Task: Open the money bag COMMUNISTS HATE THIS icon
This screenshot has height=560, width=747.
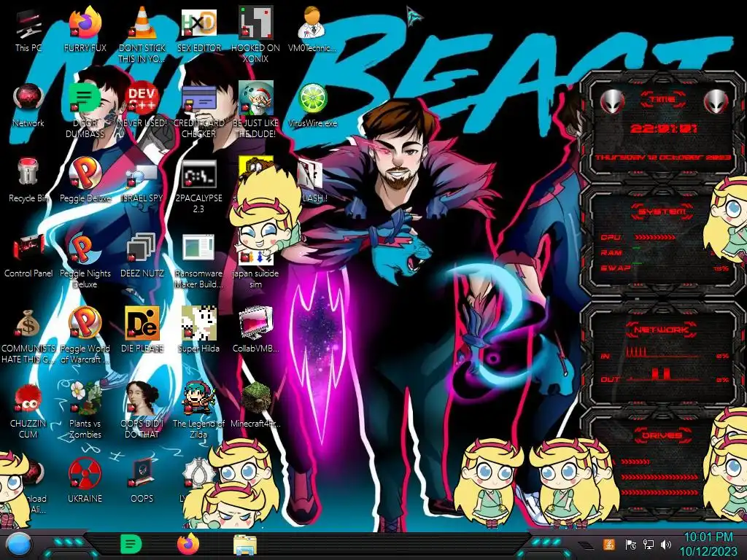Action: point(28,336)
